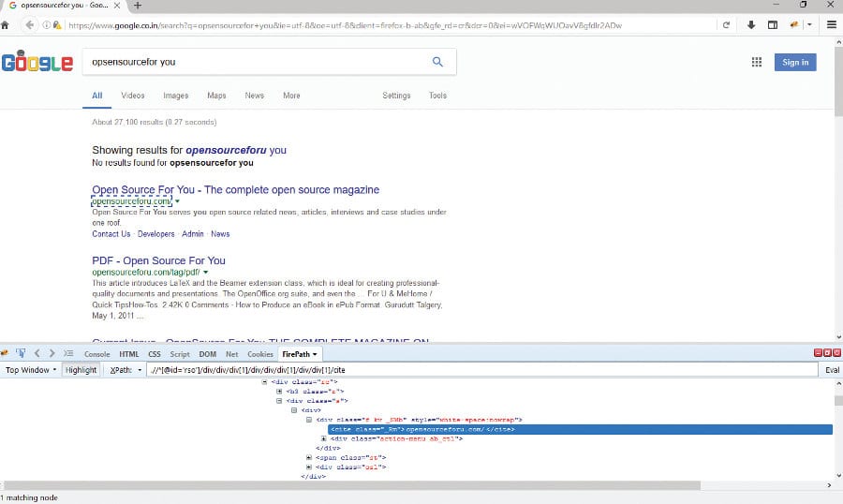The width and height of the screenshot is (843, 504).
Task: Open the XPath selector type dropdown
Action: pyautogui.click(x=126, y=370)
